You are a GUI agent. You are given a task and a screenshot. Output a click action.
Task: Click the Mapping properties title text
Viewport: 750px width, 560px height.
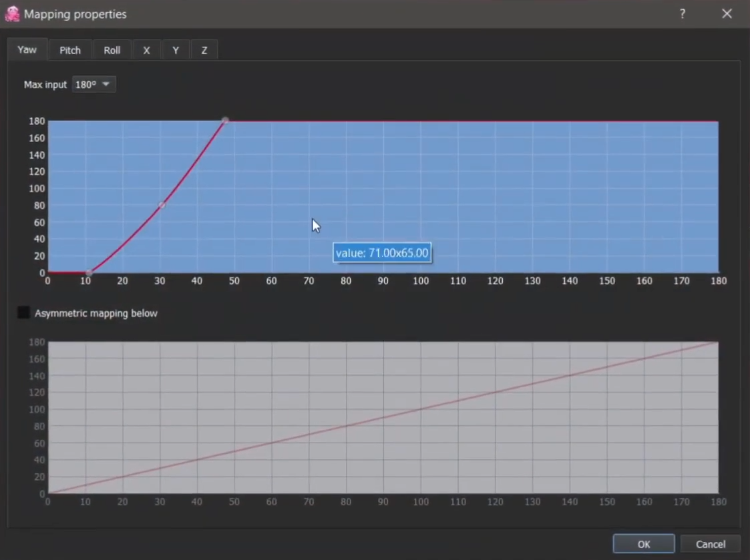[75, 14]
